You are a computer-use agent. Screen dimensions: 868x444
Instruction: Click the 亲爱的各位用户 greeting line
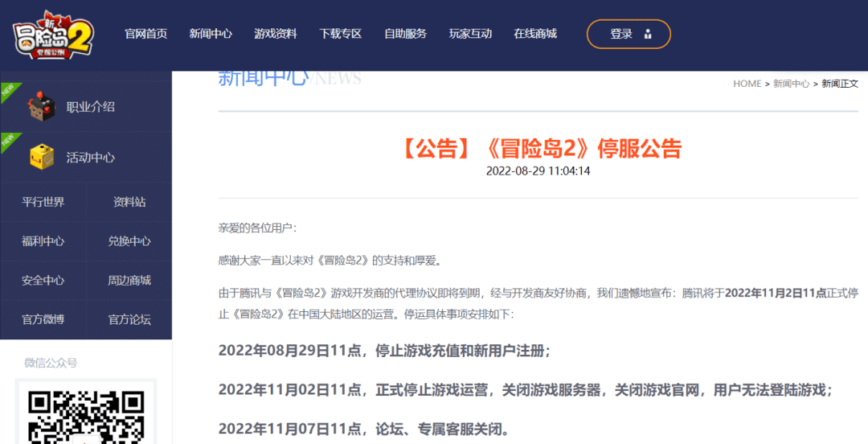tap(257, 228)
